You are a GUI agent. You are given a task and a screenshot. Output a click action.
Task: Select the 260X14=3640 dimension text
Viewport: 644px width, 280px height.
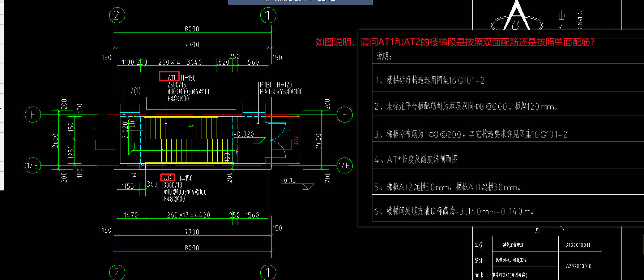pos(180,62)
